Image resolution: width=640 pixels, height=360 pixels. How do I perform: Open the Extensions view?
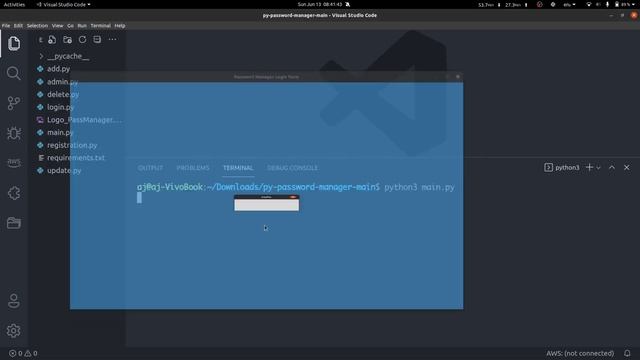tap(14, 193)
